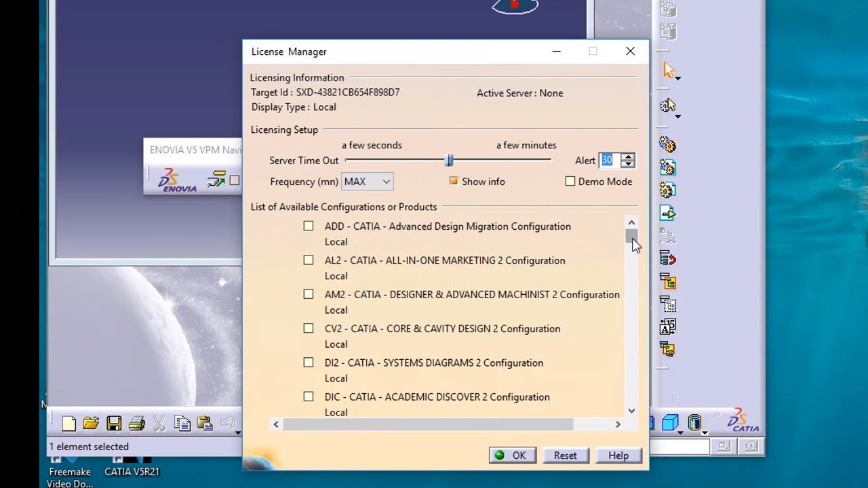Click the two-gears icon in the right toolbar
This screenshot has height=488, width=868.
tap(667, 144)
